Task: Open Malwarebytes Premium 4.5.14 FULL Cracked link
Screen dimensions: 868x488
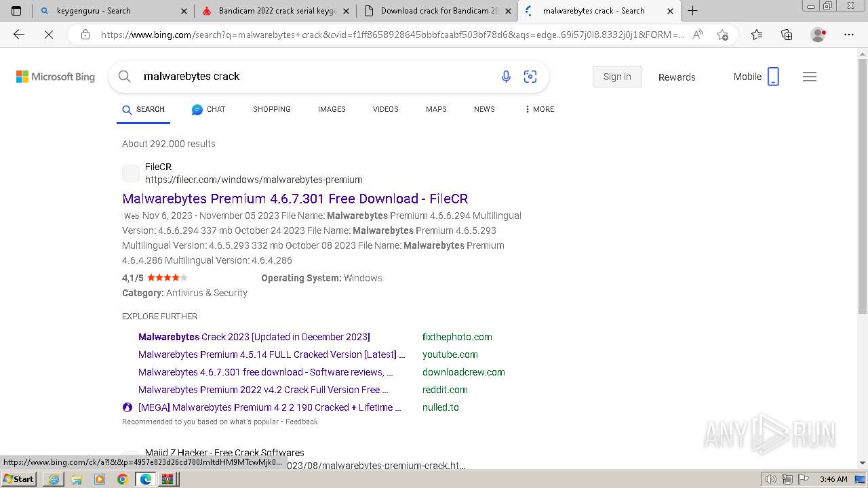Action: (x=271, y=354)
